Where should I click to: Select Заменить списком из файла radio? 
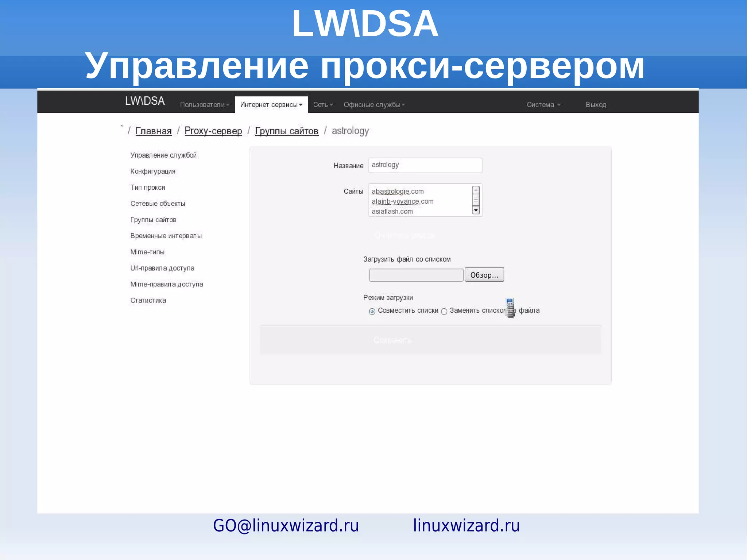444,312
